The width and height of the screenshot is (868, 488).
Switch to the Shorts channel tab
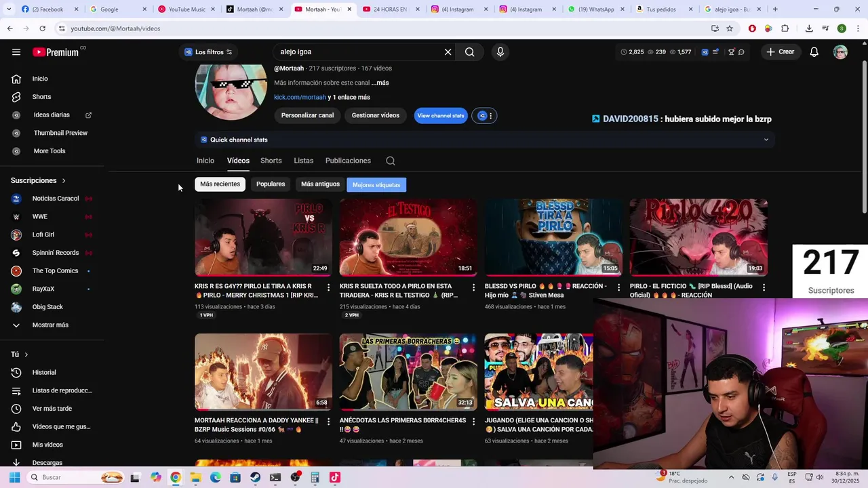click(x=271, y=161)
